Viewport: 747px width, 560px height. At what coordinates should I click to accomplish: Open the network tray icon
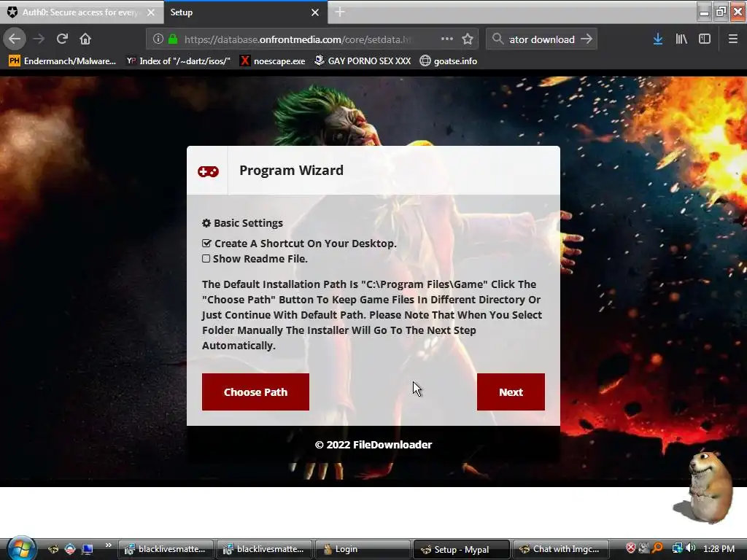(677, 548)
